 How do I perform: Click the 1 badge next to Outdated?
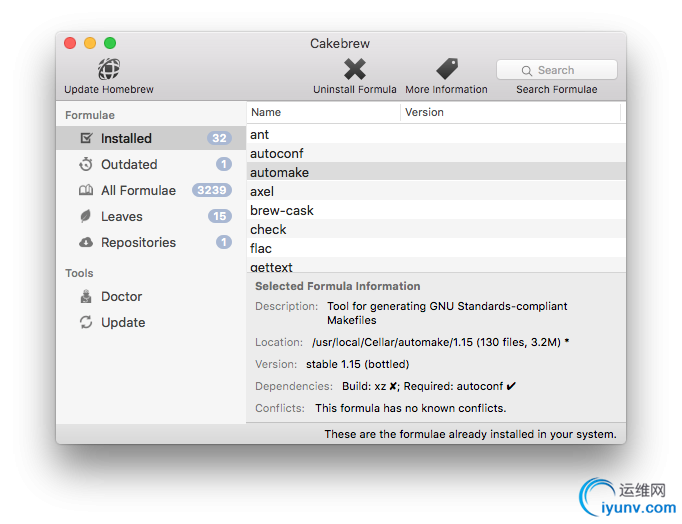point(224,164)
